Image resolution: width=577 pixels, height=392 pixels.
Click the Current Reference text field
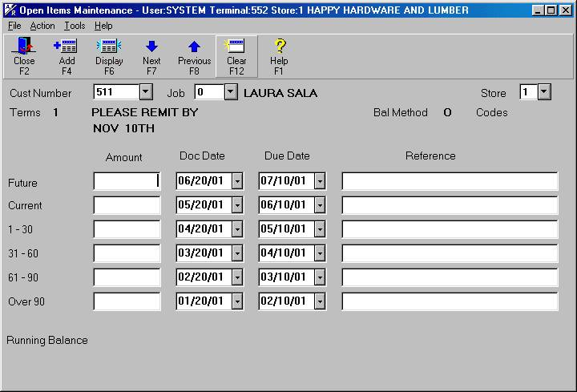click(x=450, y=206)
